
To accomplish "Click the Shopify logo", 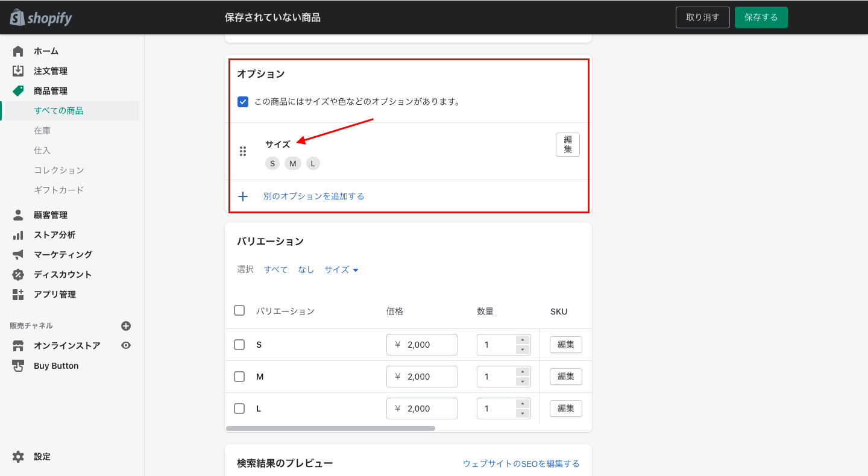I will 41,17.
